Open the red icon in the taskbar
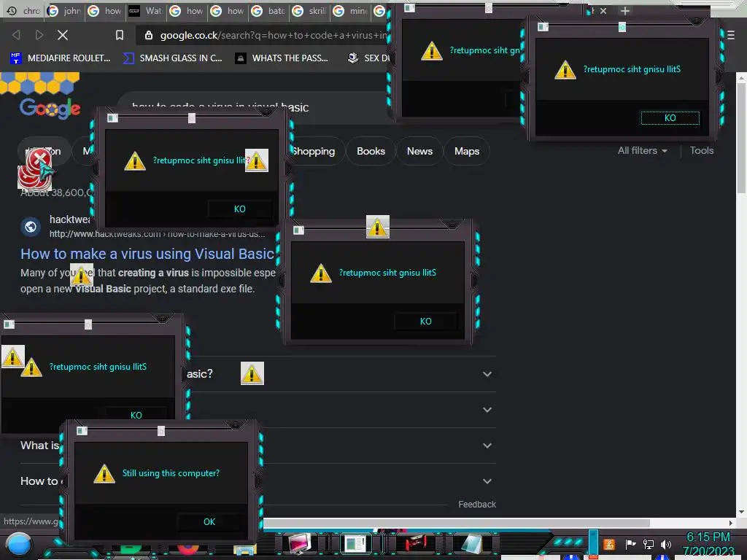The width and height of the screenshot is (747, 560). (x=415, y=542)
